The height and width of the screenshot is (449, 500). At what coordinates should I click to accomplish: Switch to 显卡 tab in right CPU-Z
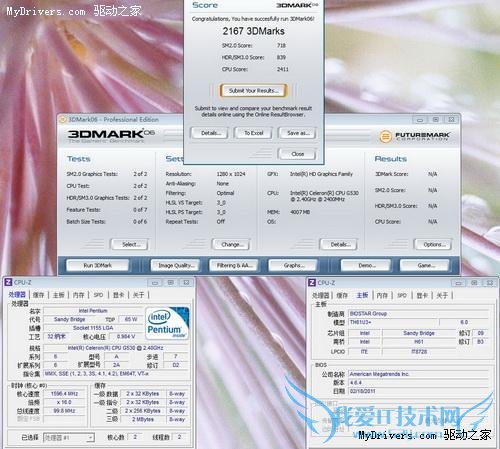(x=422, y=295)
